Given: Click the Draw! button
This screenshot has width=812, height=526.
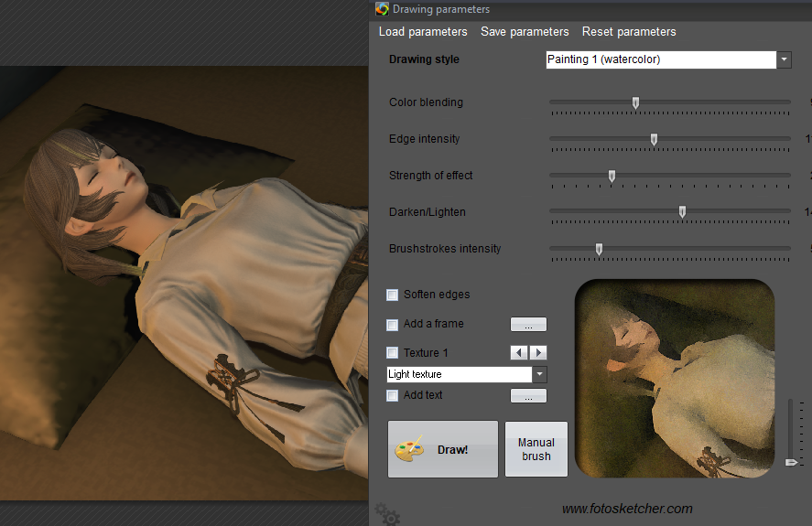Looking at the screenshot, I should pyautogui.click(x=443, y=449).
